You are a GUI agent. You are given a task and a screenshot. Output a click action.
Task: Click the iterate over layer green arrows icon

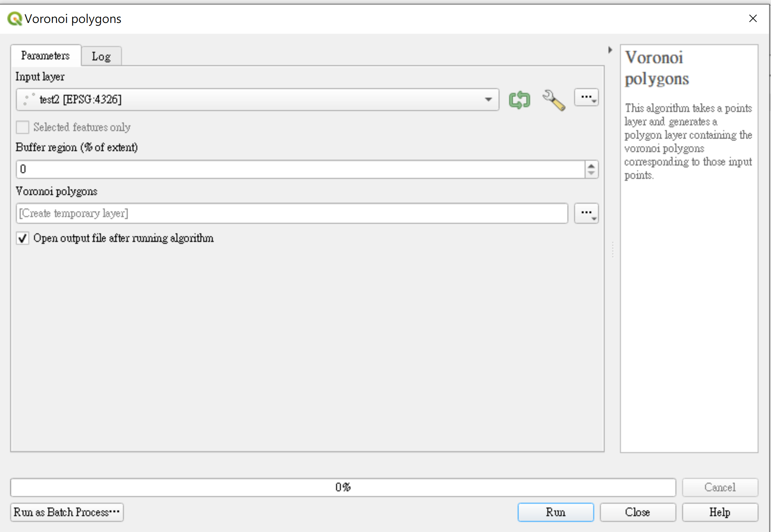coord(519,100)
